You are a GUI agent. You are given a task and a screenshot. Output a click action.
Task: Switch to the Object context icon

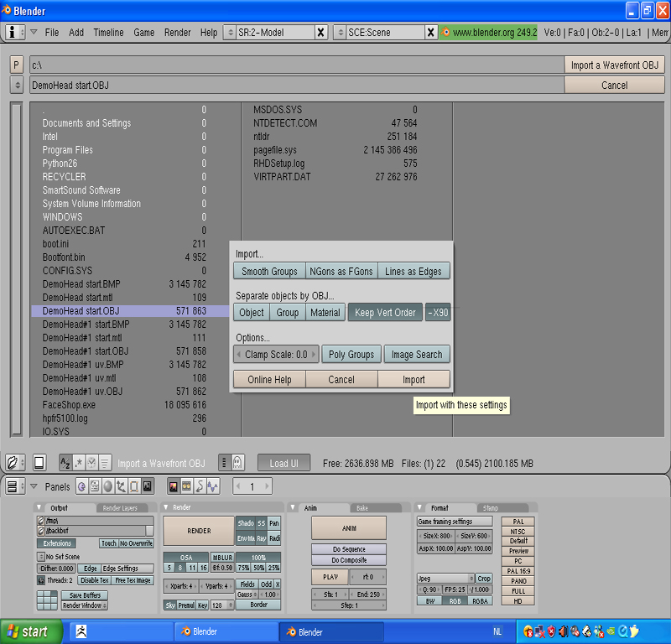pyautogui.click(x=121, y=486)
